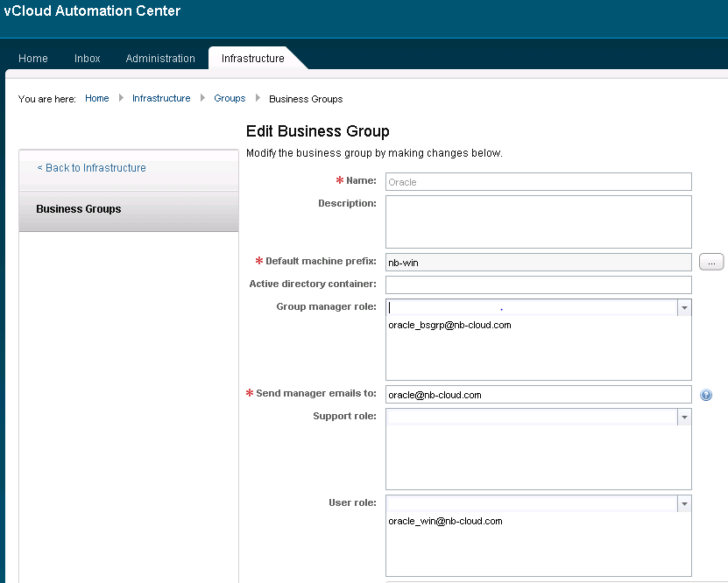Click the empty Support role list area

tap(539, 457)
